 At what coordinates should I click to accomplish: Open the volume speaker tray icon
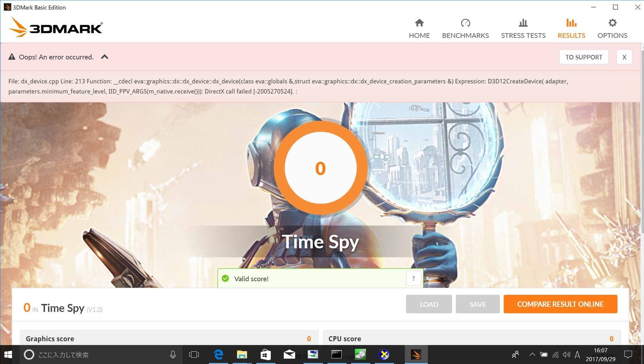(x=567, y=354)
